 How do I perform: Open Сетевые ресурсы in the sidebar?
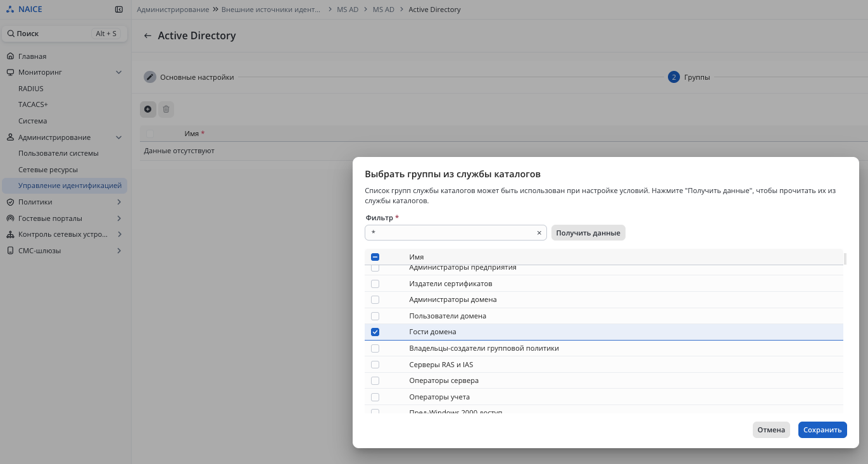pyautogui.click(x=48, y=170)
